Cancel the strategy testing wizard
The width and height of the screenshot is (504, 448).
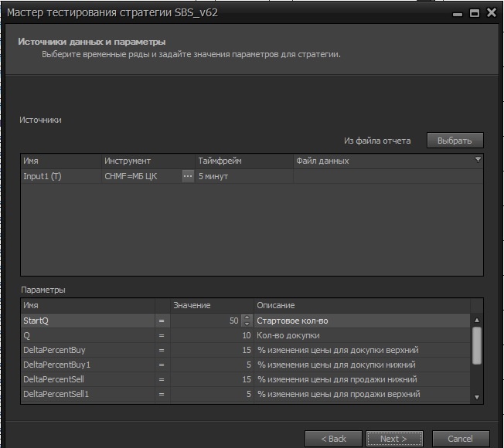[x=461, y=439]
